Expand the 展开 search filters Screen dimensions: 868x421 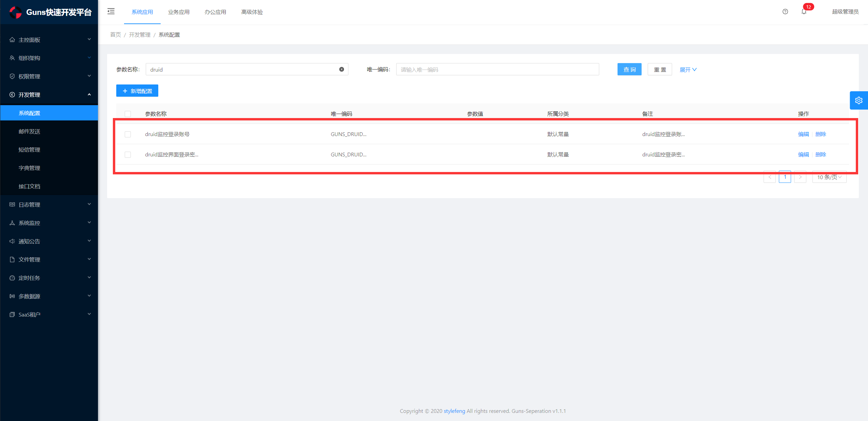pyautogui.click(x=688, y=70)
